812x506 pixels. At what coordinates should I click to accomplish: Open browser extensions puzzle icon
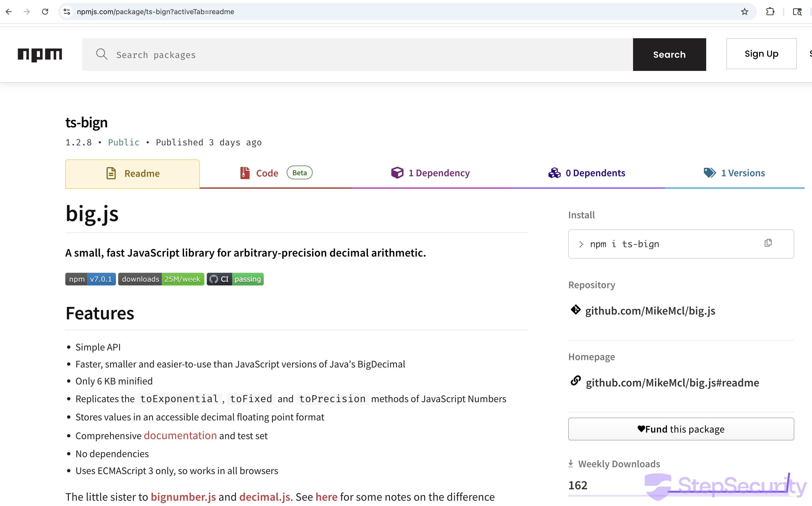click(770, 12)
